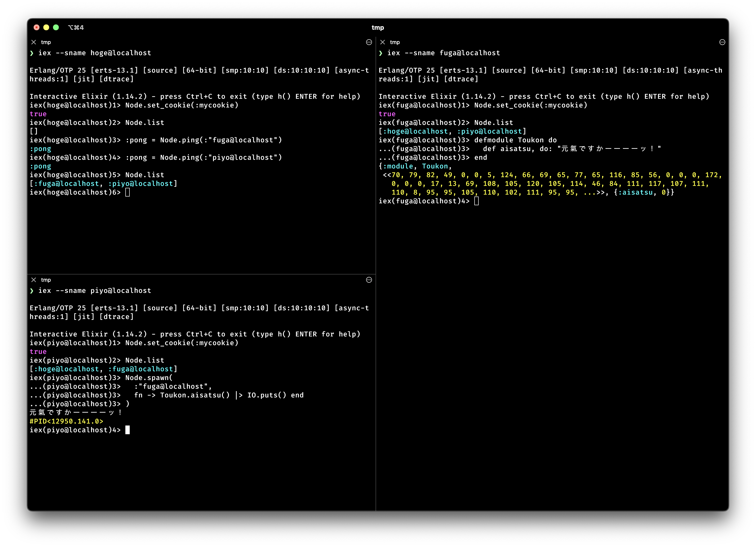Focus the iex(hoge@localhost)6> prompt cursor
The height and width of the screenshot is (547, 756).
coord(127,192)
